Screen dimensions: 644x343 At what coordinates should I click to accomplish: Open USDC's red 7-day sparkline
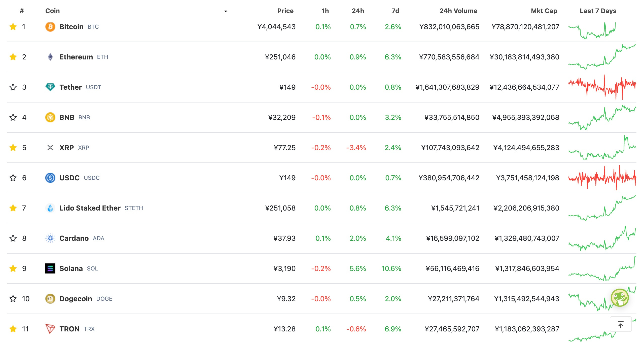602,178
